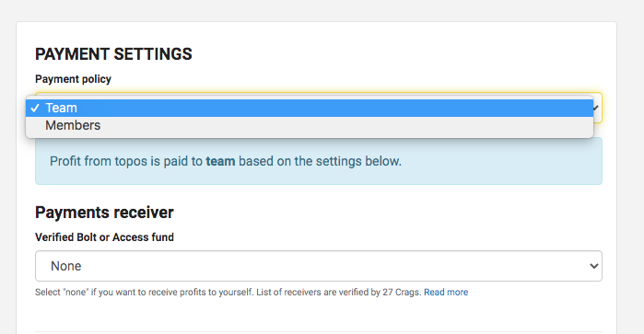Click the Verified Bolt or Access fund label
Image resolution: width=644 pixels, height=334 pixels.
point(104,237)
